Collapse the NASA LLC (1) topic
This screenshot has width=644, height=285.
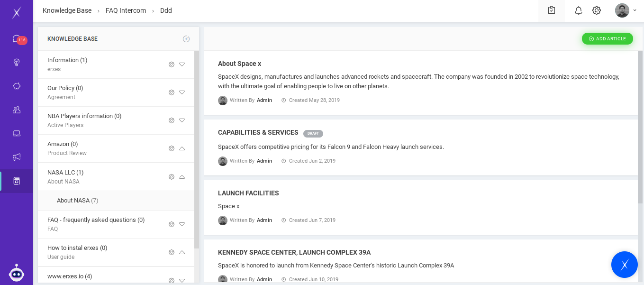coord(182,177)
